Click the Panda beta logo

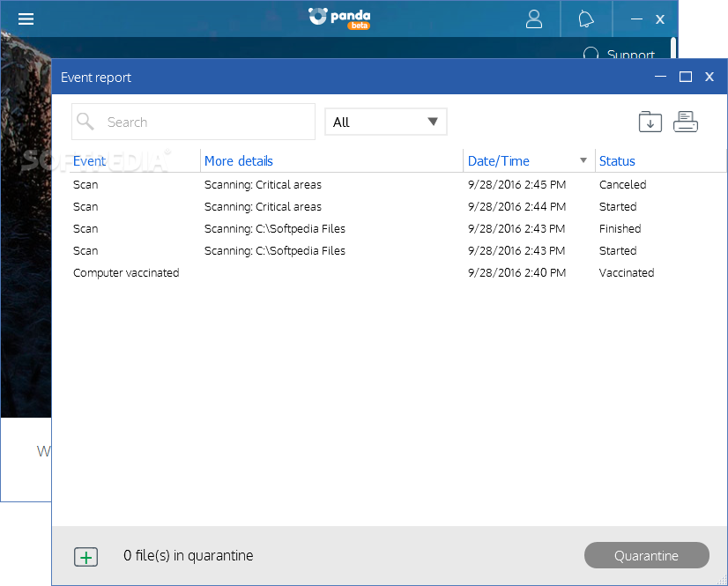340,19
